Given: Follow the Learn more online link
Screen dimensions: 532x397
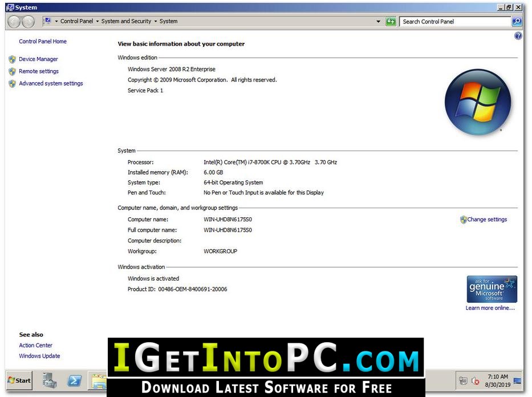Looking at the screenshot, I should [x=490, y=308].
